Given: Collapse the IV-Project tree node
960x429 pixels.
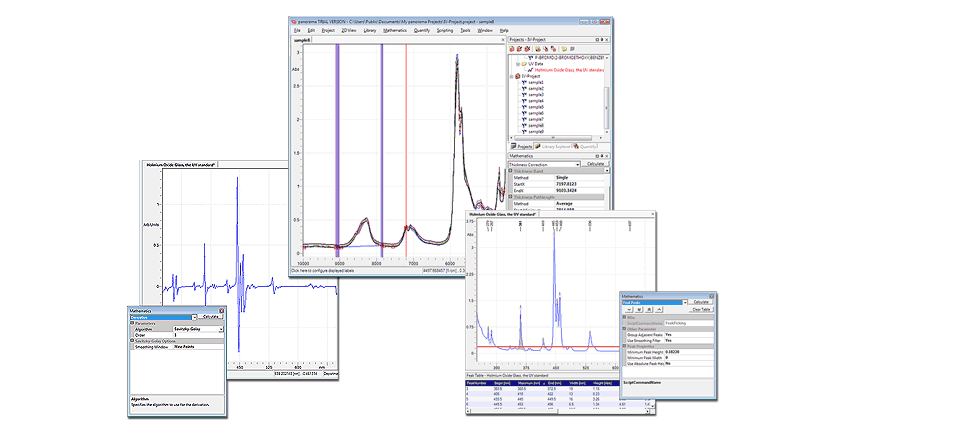Looking at the screenshot, I should click(512, 76).
